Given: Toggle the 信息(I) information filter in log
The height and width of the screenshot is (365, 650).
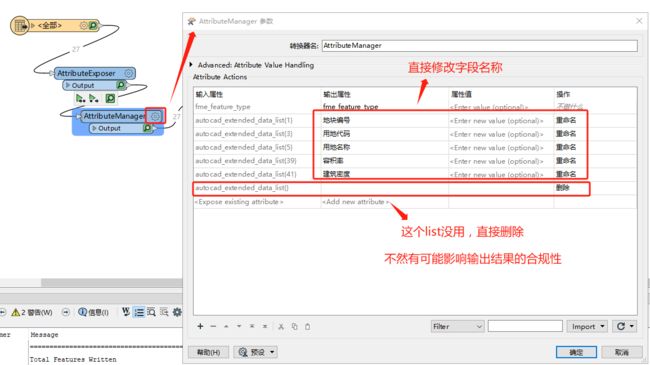Looking at the screenshot, I should pos(93,312).
